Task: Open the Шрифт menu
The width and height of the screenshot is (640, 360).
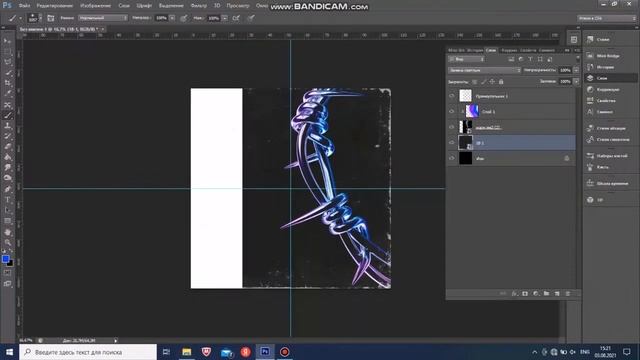Action: coord(144,6)
